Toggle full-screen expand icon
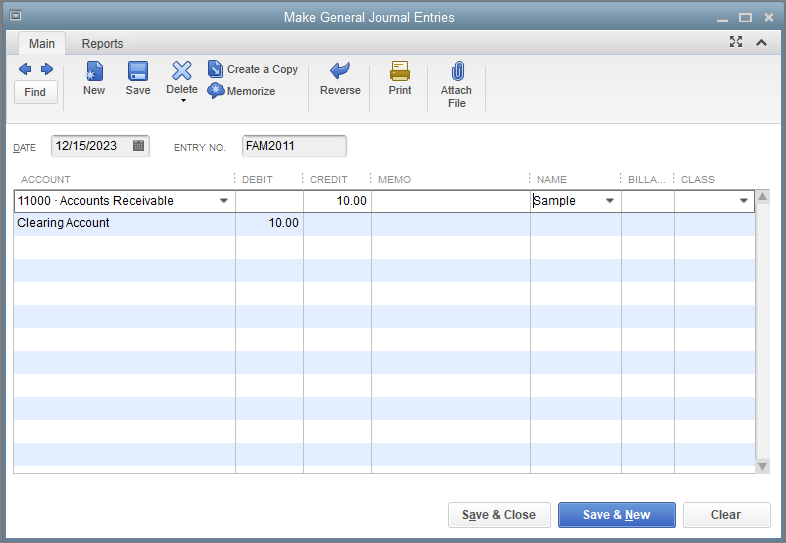This screenshot has width=786, height=543. click(x=735, y=42)
